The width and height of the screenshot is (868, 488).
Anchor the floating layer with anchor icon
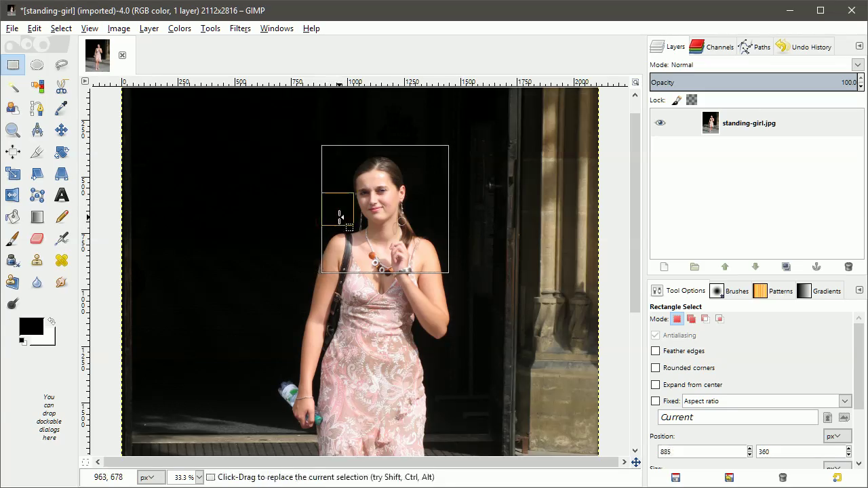[816, 267]
